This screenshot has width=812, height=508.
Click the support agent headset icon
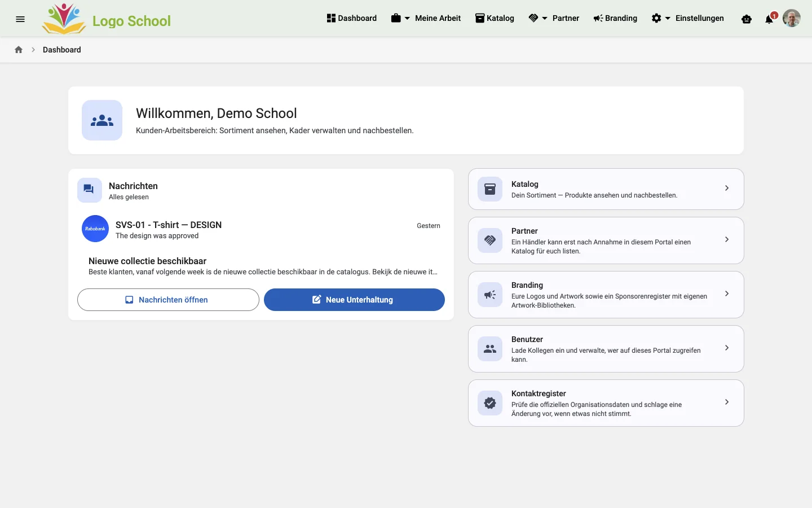[747, 19]
